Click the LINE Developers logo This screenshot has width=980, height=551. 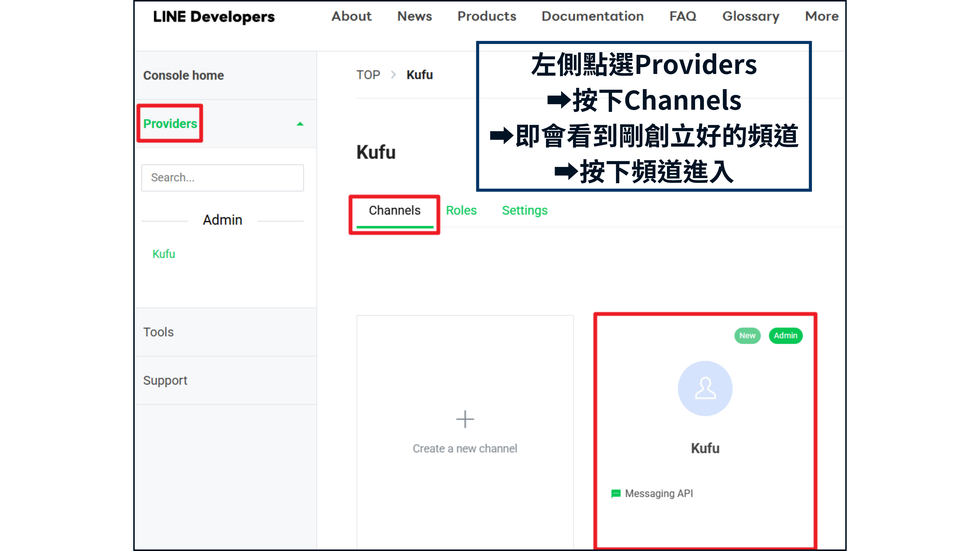point(213,16)
